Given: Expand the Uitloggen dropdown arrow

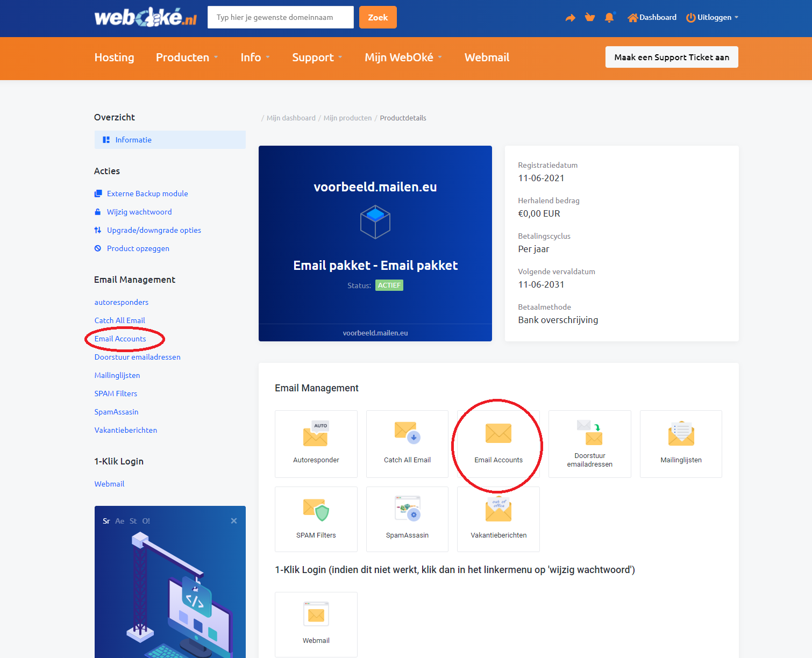Looking at the screenshot, I should 736,17.
